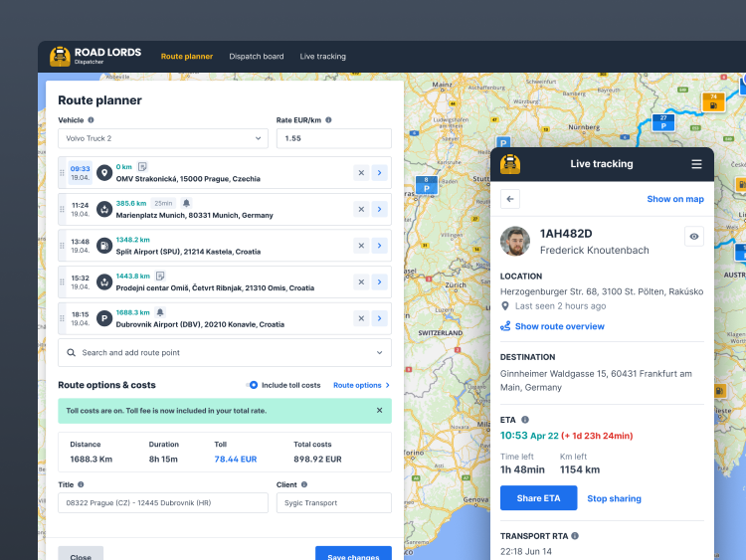Image resolution: width=746 pixels, height=560 pixels.
Task: Click the Road Lords truck logo
Action: [60, 57]
